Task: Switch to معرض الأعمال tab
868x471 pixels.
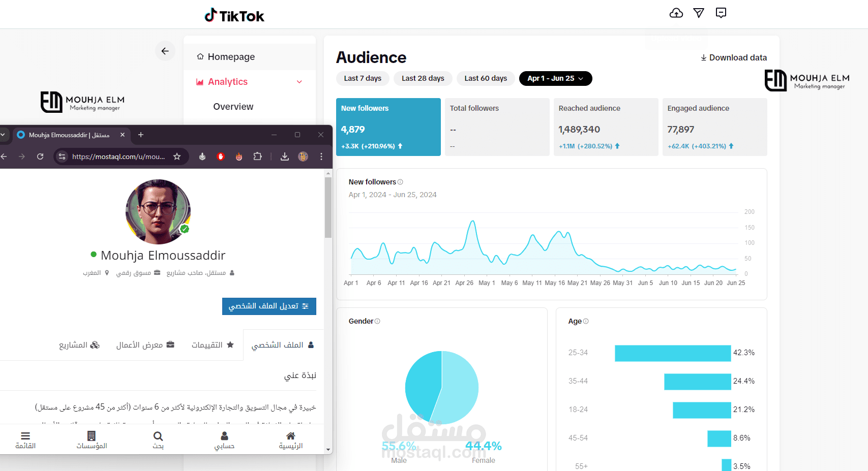Action: click(145, 345)
